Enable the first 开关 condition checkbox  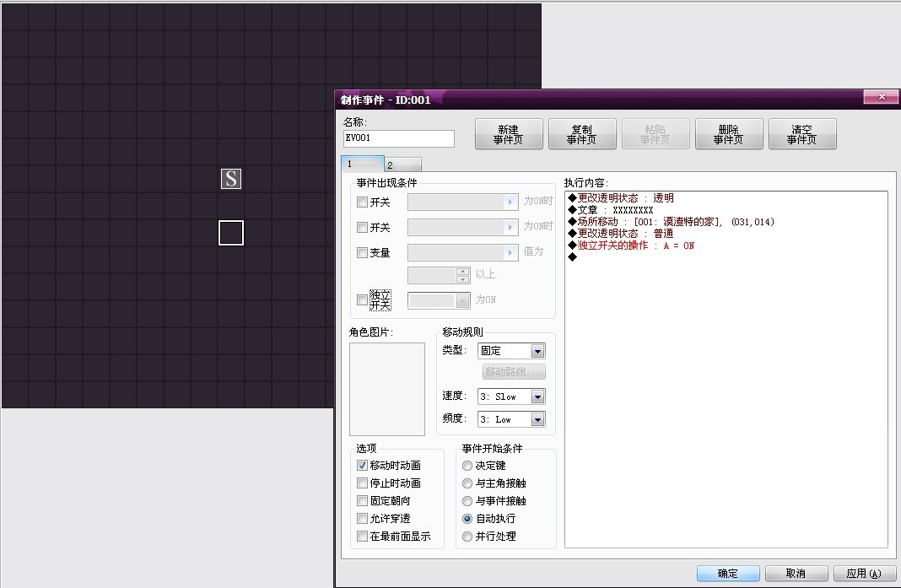click(x=362, y=202)
